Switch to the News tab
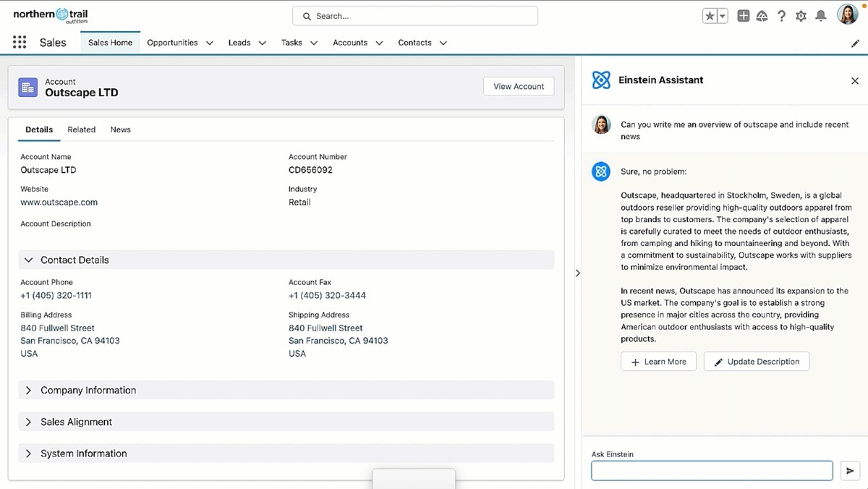868x489 pixels. pos(121,129)
